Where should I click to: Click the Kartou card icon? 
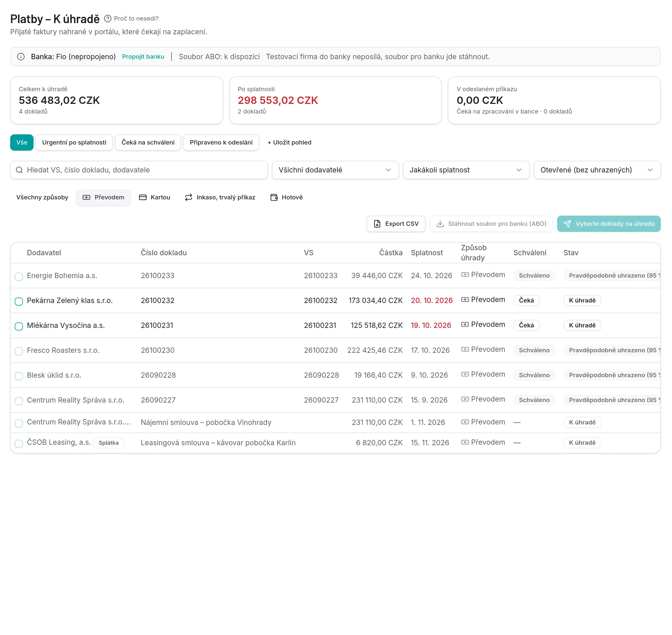click(x=143, y=197)
